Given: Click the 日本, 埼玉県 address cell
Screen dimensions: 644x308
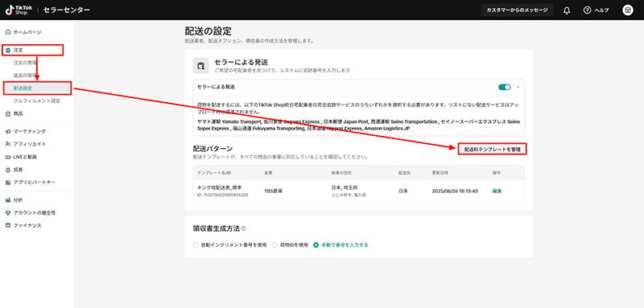Looking at the screenshot, I should (345, 187).
